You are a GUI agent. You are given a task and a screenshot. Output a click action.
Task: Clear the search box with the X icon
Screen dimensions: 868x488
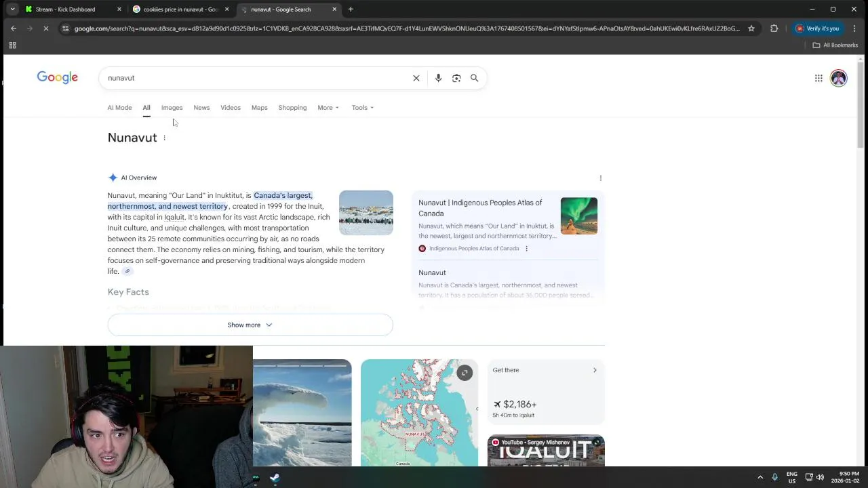(416, 78)
